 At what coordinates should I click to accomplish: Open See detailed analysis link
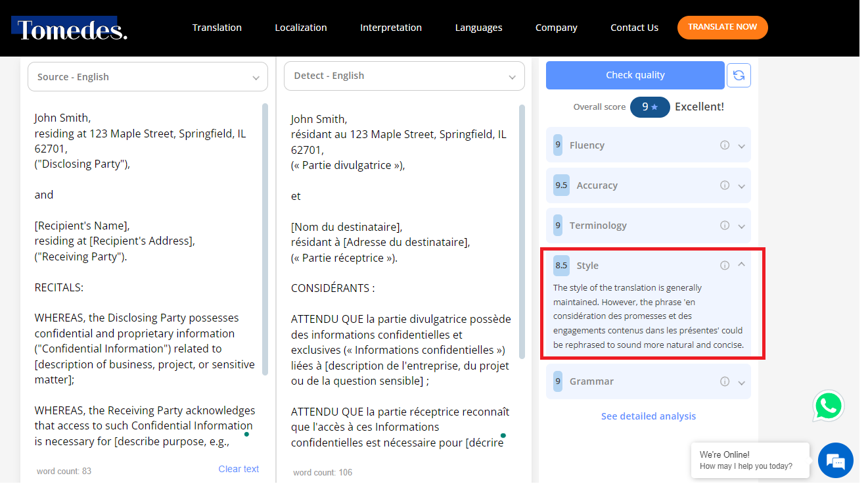coord(649,416)
